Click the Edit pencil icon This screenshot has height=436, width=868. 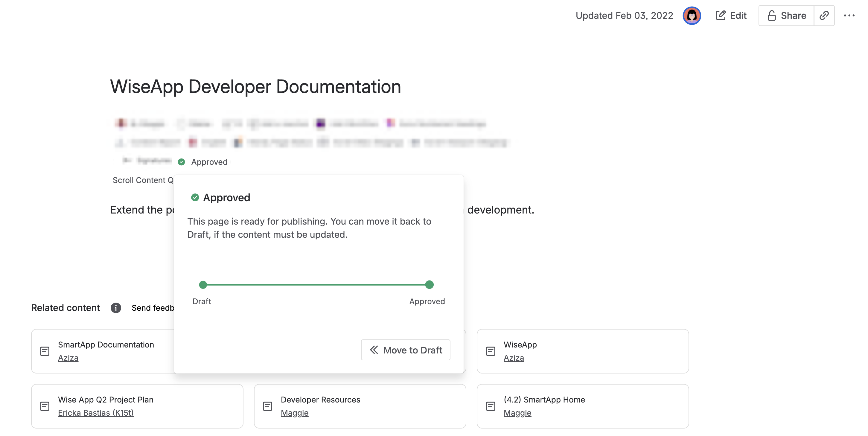(721, 15)
